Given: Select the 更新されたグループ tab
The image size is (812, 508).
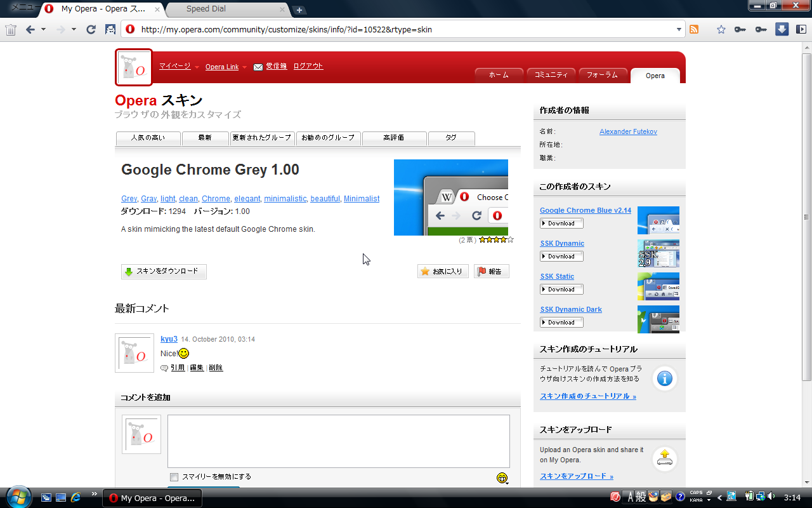Looking at the screenshot, I should pyautogui.click(x=262, y=138).
